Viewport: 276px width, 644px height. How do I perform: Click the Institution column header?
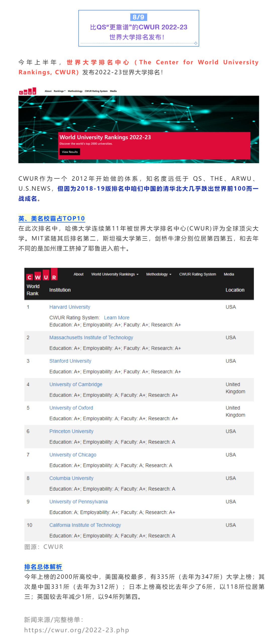click(x=60, y=290)
